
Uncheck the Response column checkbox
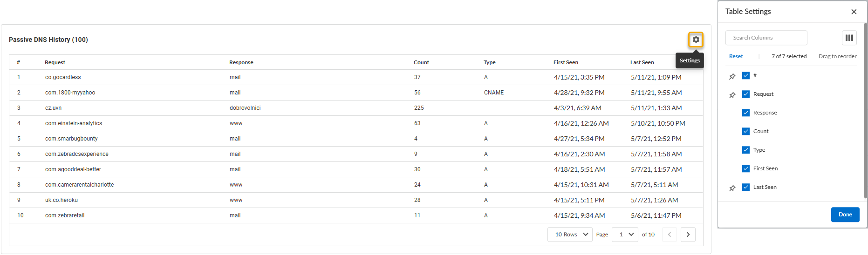click(x=746, y=113)
